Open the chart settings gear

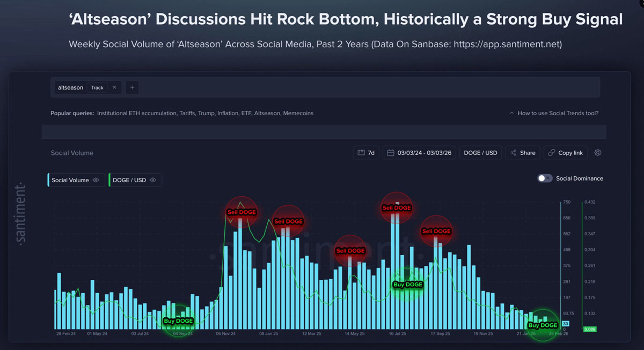(x=598, y=153)
